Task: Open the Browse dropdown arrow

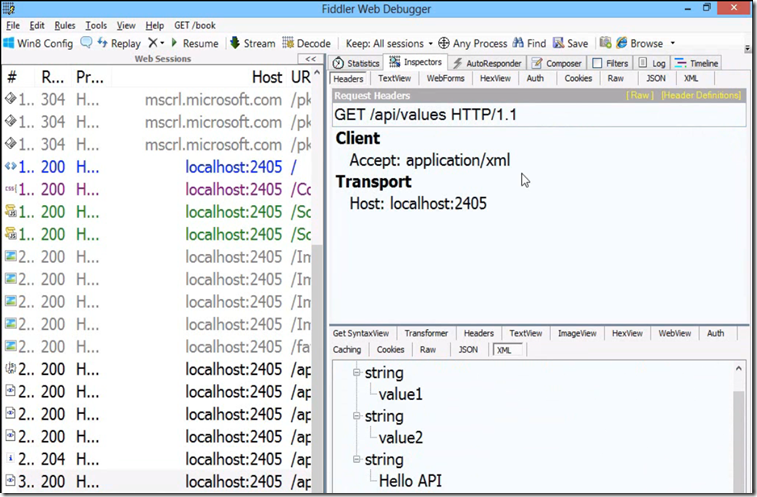Action: 673,43
